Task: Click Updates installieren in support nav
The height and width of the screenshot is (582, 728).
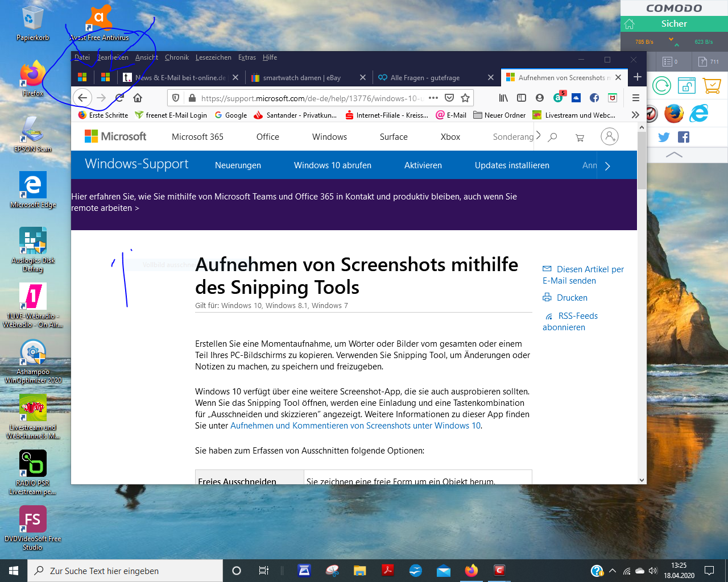Action: pyautogui.click(x=512, y=165)
